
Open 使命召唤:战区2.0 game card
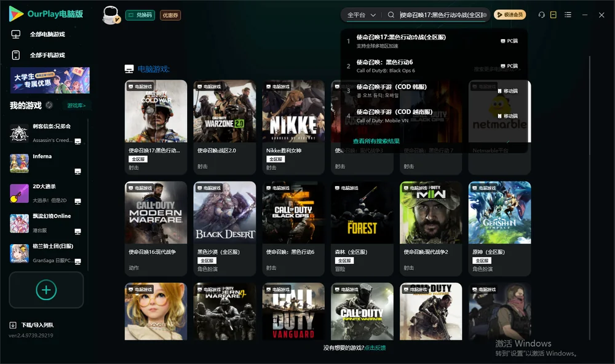pos(224,127)
